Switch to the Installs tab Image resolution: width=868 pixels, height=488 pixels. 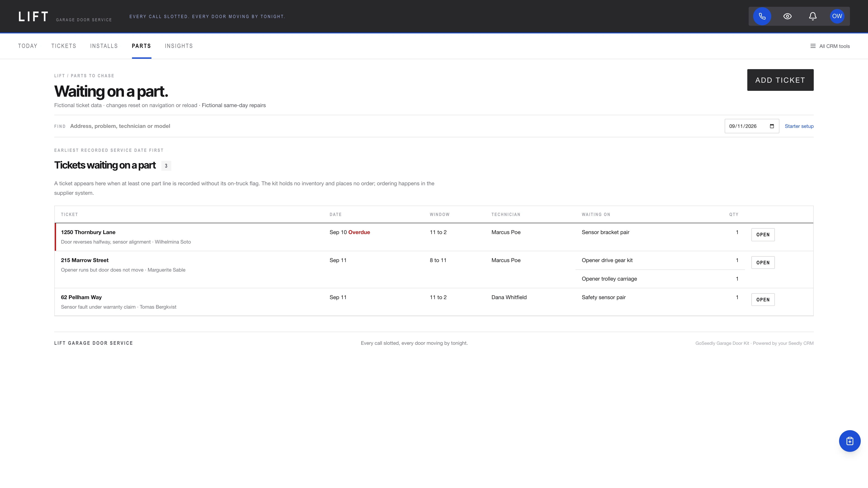click(104, 46)
